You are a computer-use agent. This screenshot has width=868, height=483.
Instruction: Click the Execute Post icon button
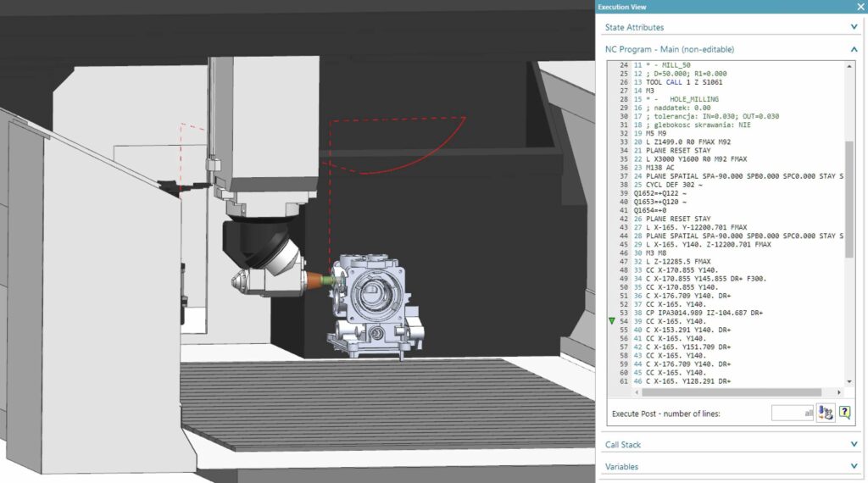826,413
